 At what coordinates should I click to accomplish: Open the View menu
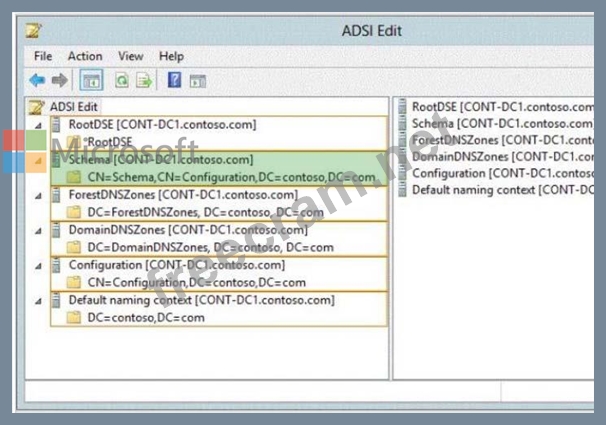[131, 56]
